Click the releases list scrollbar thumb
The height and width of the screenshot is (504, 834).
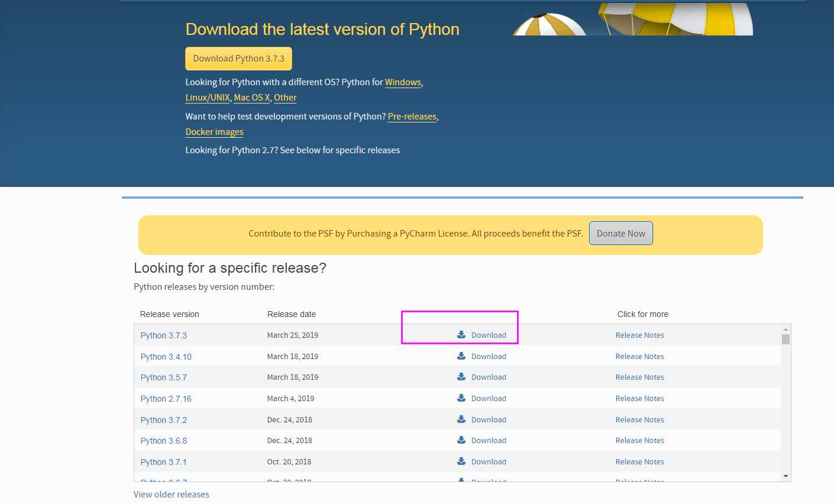[785, 339]
